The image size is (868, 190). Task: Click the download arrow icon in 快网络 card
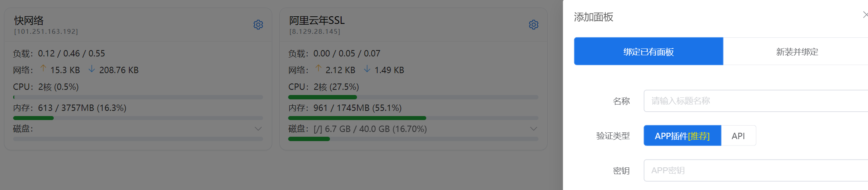tap(92, 69)
